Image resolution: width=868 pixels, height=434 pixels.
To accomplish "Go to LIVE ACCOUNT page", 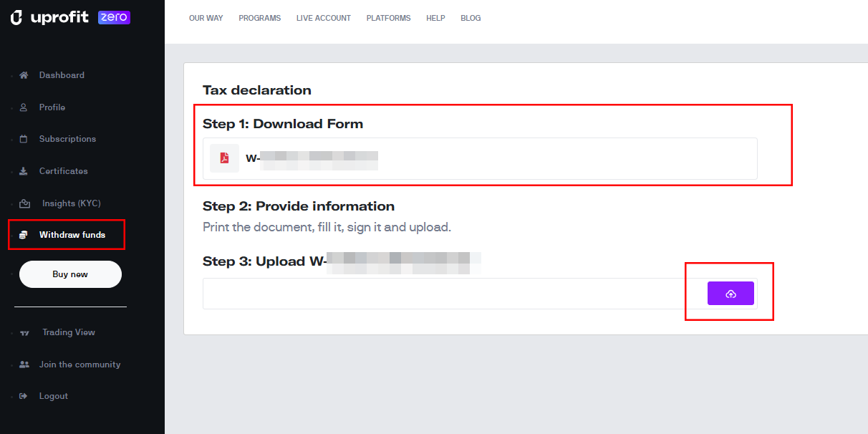I will (324, 19).
